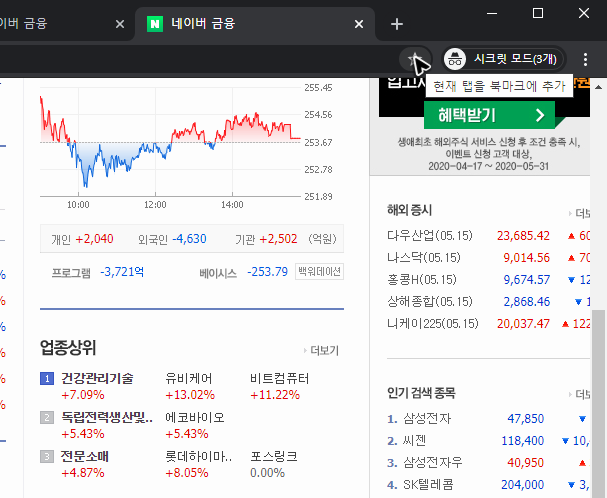
Task: Click the 삼성전자우 price 40,950
Action: click(526, 463)
